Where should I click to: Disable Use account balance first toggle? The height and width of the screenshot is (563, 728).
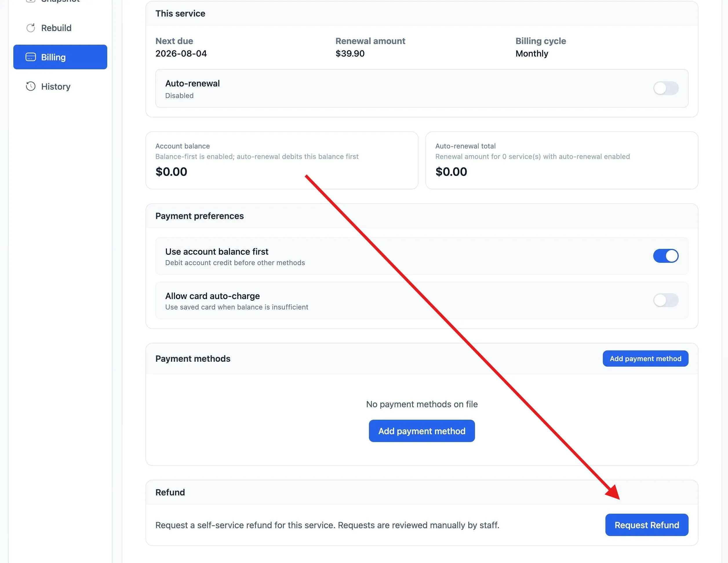666,256
